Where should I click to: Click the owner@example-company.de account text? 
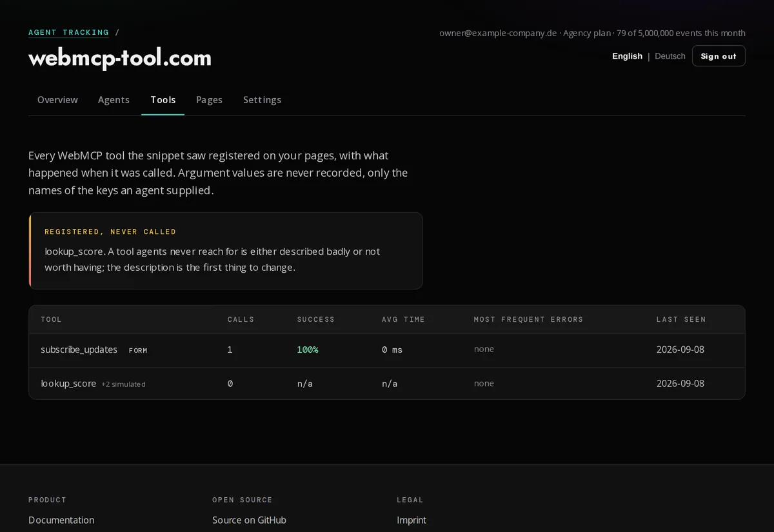[498, 33]
